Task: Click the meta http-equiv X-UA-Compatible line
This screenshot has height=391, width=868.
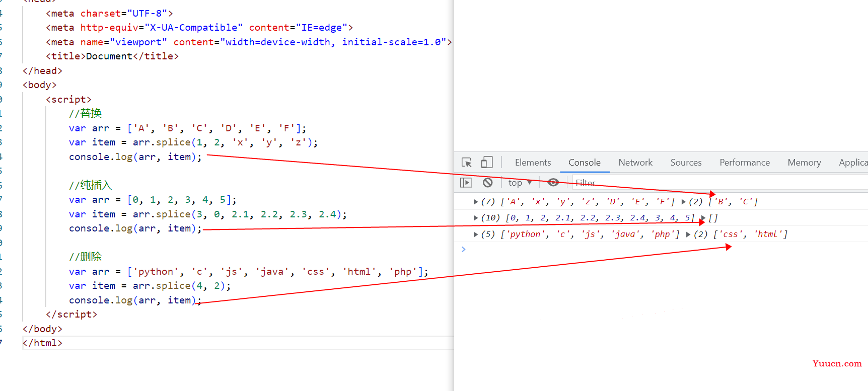Action: click(199, 28)
